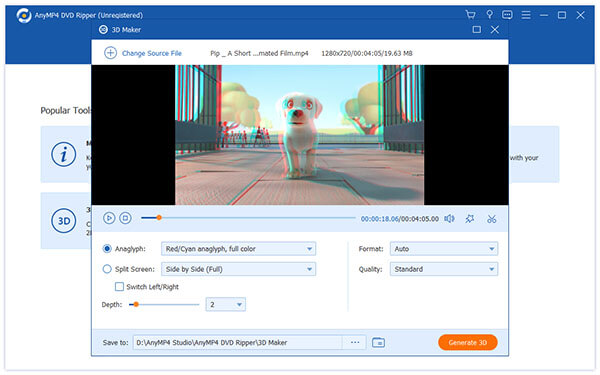The height and width of the screenshot is (375, 600).
Task: Select the Anaglyph radio button
Action: (x=107, y=249)
